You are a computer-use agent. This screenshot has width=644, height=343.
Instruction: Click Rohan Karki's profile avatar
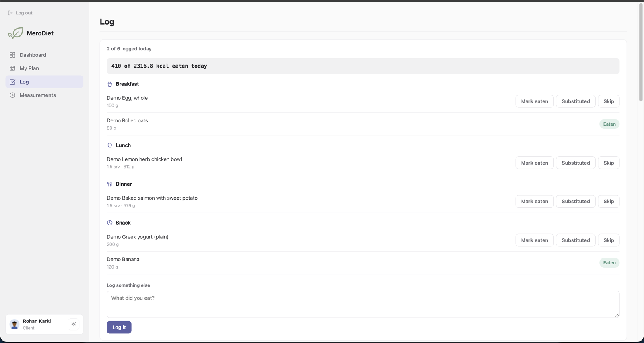tap(14, 324)
